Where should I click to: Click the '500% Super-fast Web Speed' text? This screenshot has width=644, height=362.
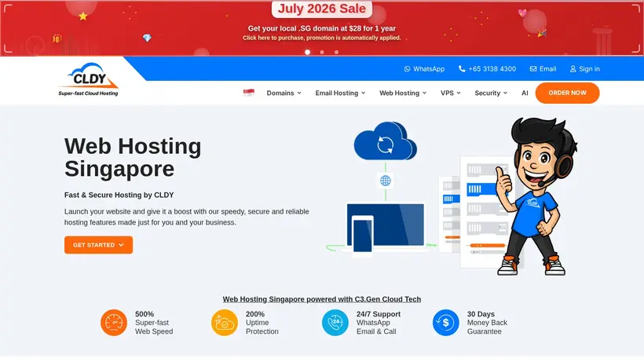coord(154,323)
